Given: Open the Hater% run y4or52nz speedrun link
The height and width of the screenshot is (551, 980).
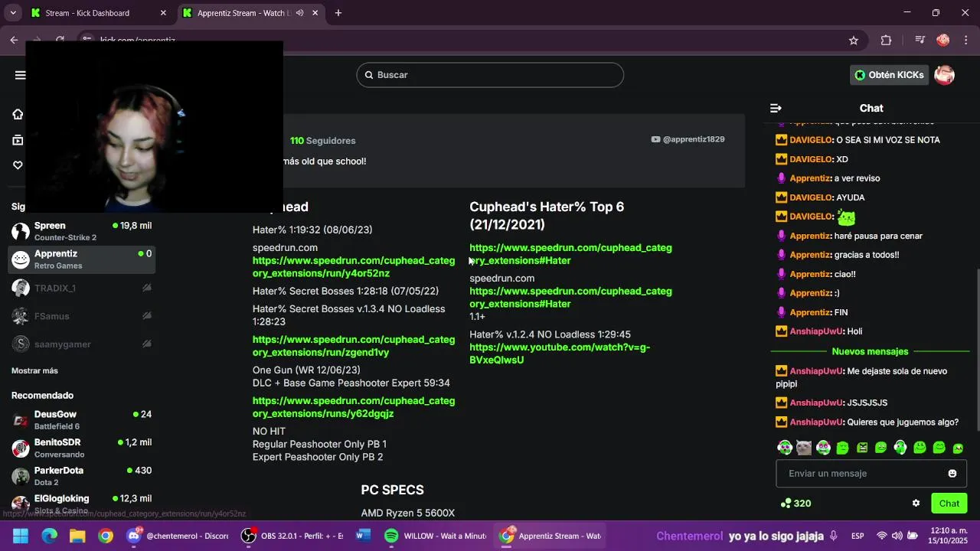Looking at the screenshot, I should click(354, 266).
